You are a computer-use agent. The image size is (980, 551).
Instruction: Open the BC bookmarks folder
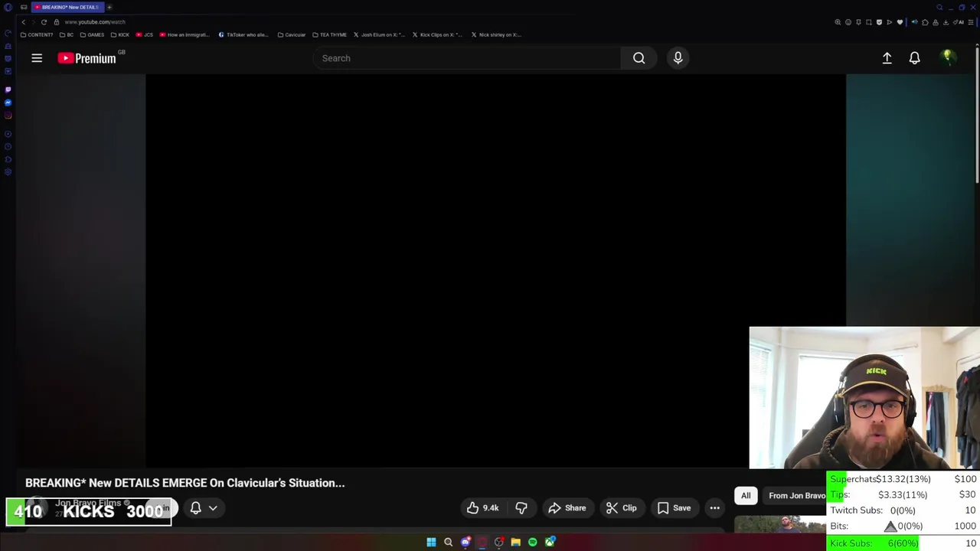point(67,34)
